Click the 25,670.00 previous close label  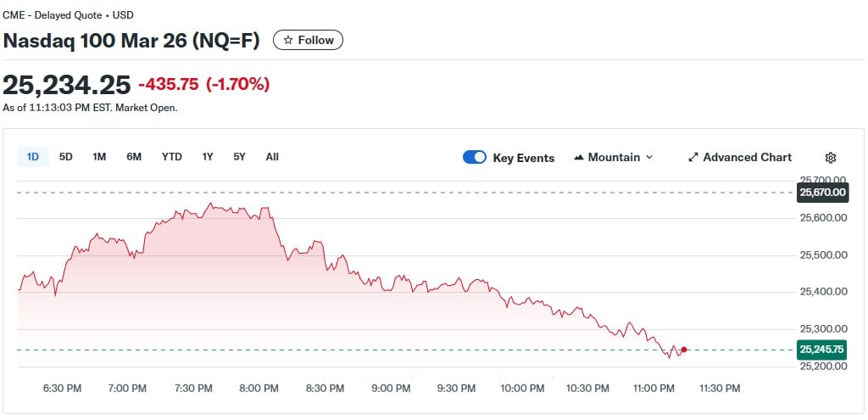822,193
